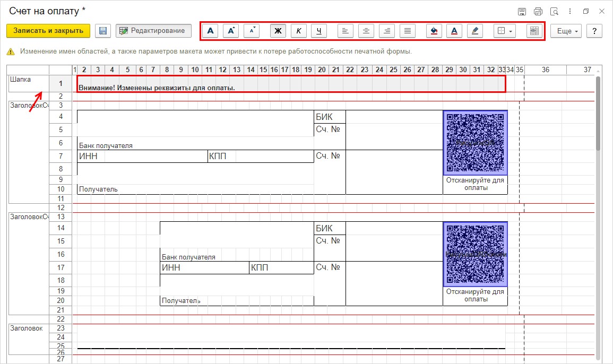The height and width of the screenshot is (364, 613).
Task: Click row header 14
Action: (x=61, y=228)
